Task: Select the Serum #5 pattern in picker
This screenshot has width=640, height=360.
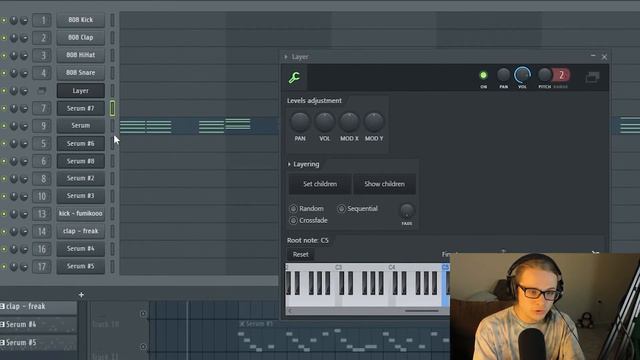Action: (38, 342)
